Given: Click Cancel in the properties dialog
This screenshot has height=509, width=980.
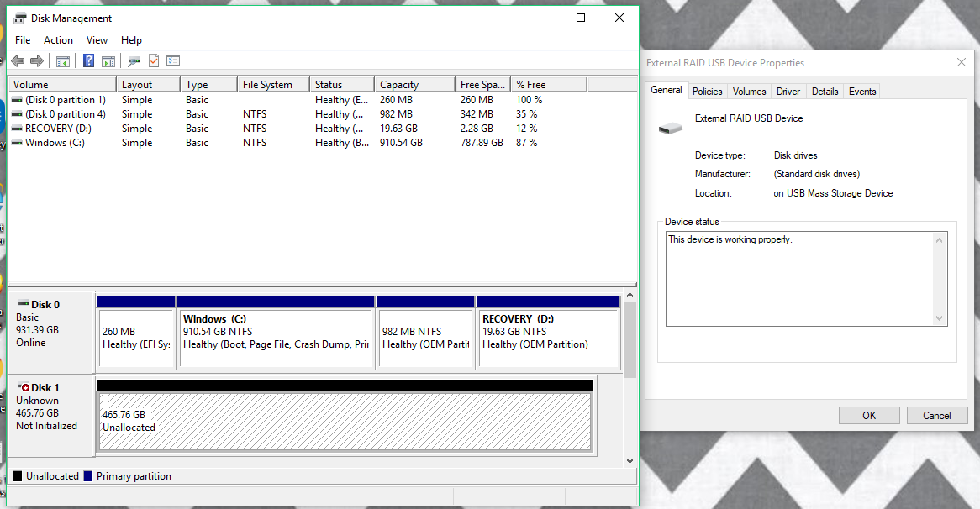Looking at the screenshot, I should coord(936,415).
